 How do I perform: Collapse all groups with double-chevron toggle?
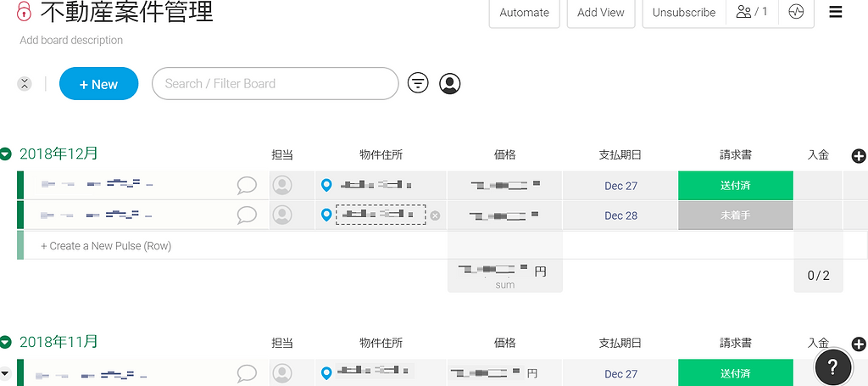(25, 84)
